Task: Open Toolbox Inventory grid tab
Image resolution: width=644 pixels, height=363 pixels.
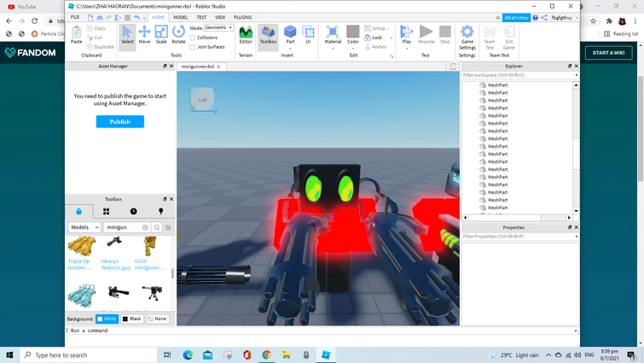Action: (x=106, y=211)
